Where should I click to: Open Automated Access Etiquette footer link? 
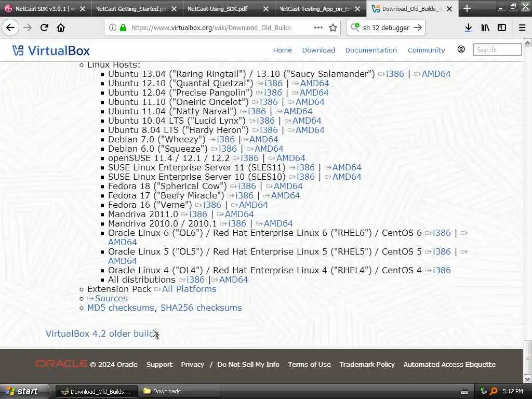click(449, 364)
